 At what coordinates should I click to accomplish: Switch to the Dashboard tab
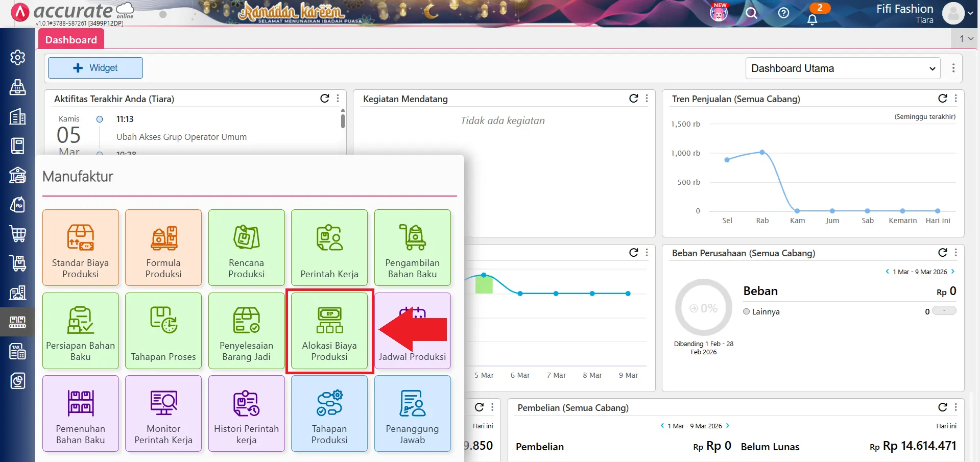coord(71,40)
